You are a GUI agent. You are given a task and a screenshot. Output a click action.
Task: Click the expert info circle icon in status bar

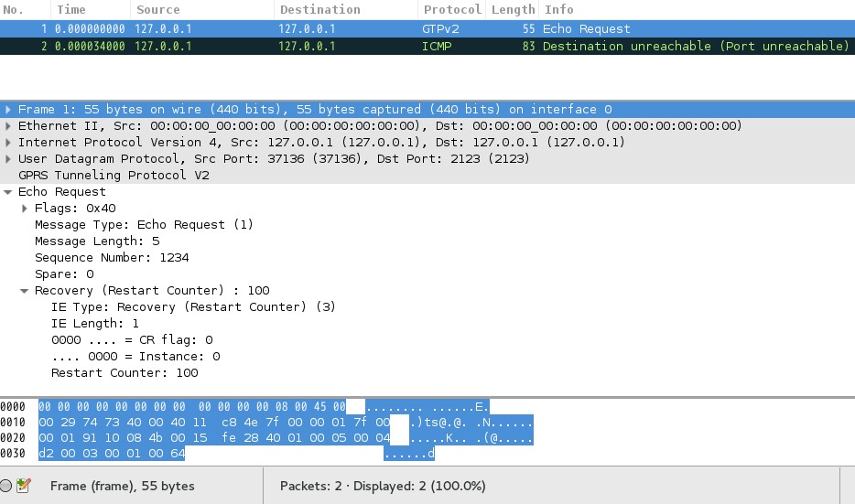[x=5, y=486]
